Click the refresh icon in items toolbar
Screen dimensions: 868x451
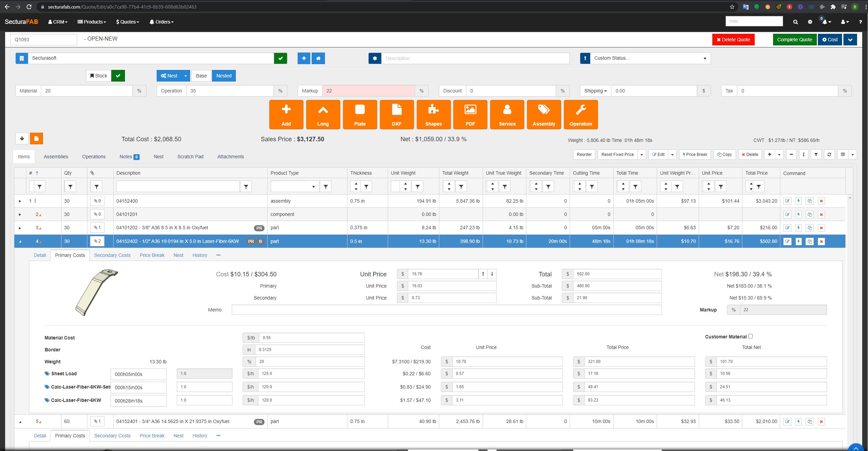point(829,155)
